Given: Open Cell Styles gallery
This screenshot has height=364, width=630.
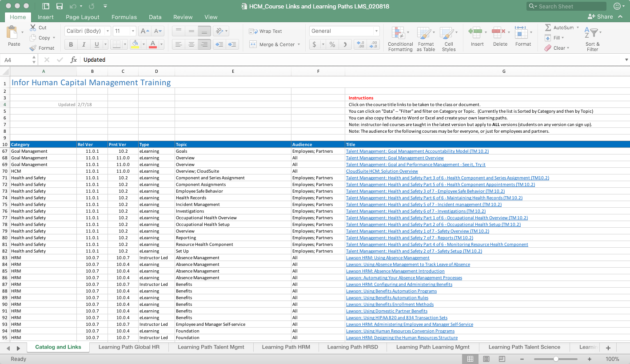Looking at the screenshot, I should pyautogui.click(x=449, y=39).
